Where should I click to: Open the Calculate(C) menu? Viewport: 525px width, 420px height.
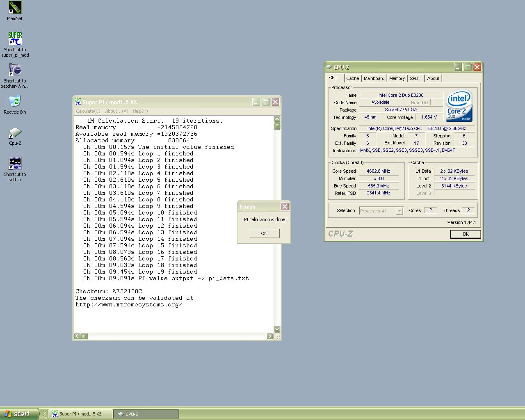point(88,111)
